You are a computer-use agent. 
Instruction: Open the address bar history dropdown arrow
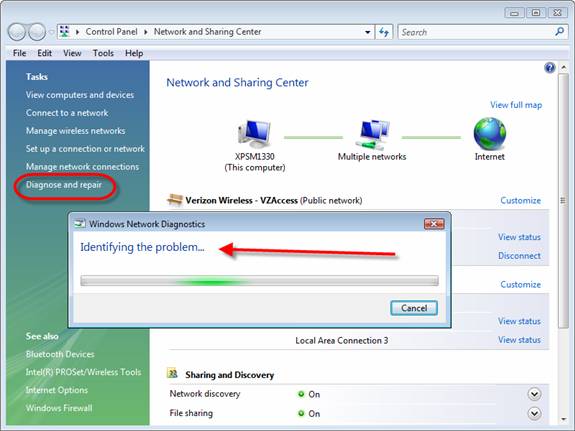pos(367,32)
